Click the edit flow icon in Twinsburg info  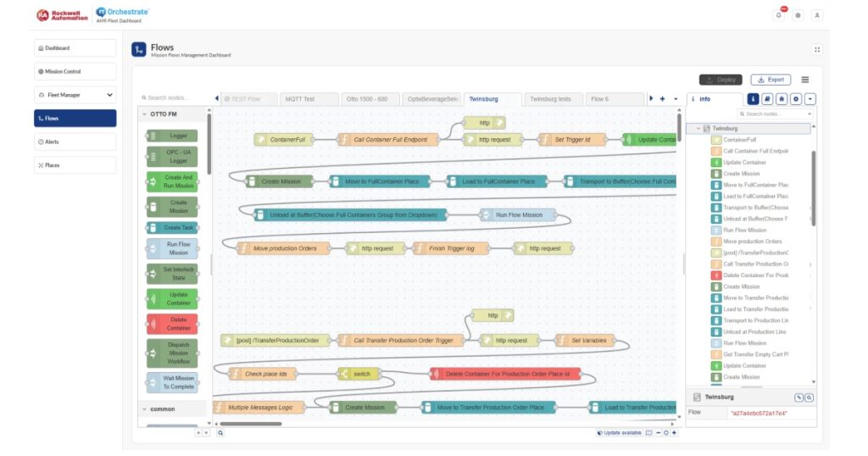coord(798,398)
